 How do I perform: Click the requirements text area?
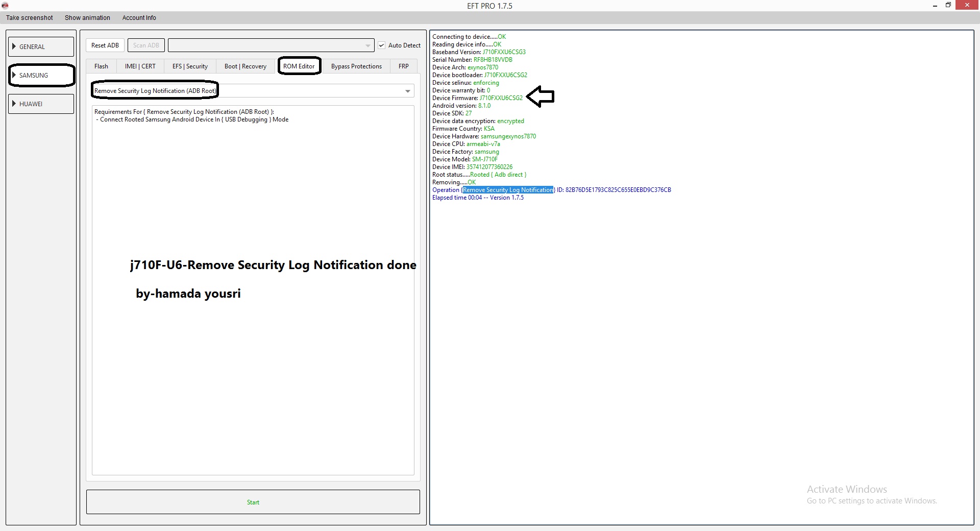pyautogui.click(x=253, y=290)
